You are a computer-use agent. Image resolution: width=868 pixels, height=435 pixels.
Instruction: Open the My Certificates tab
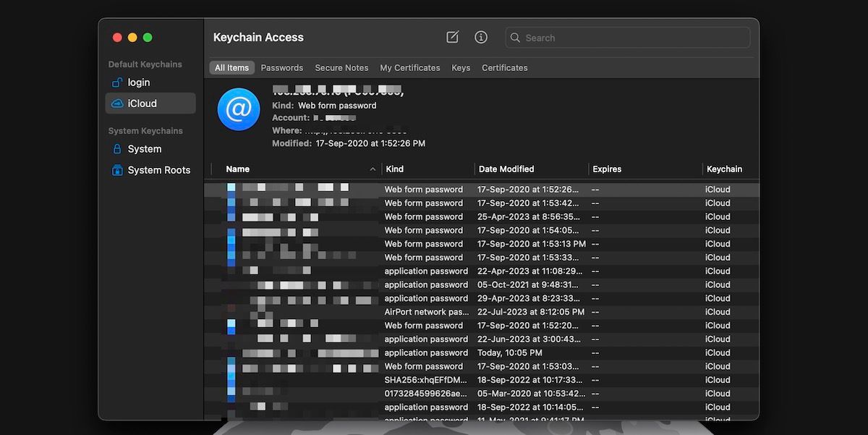point(409,67)
